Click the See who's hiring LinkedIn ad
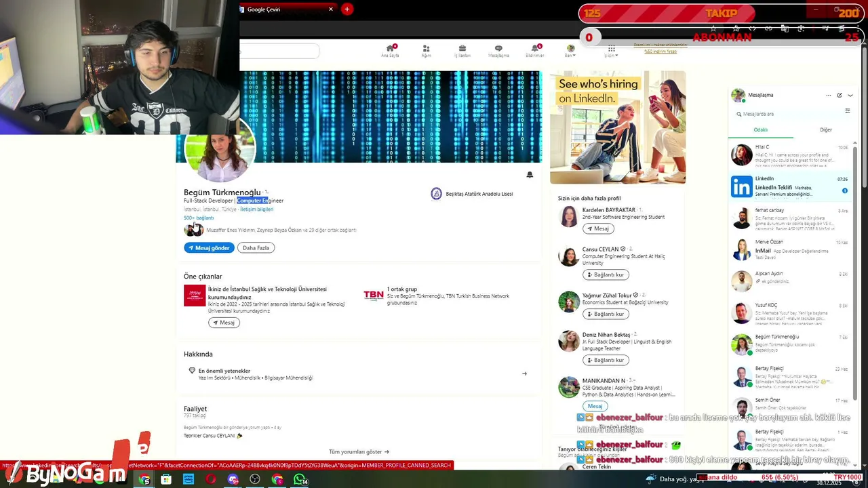 coord(618,127)
